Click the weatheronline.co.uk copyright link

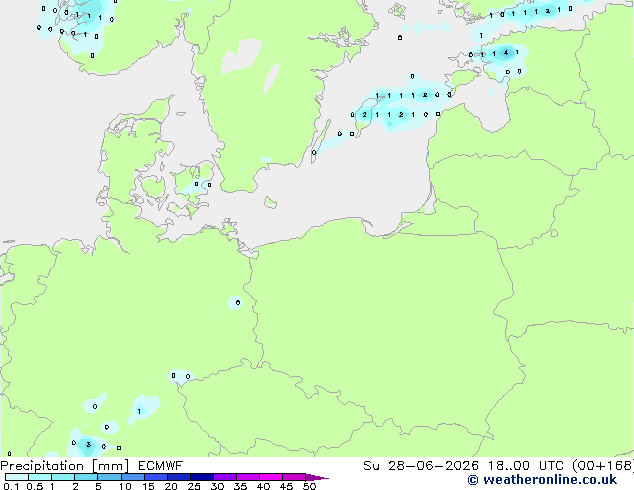click(x=542, y=480)
